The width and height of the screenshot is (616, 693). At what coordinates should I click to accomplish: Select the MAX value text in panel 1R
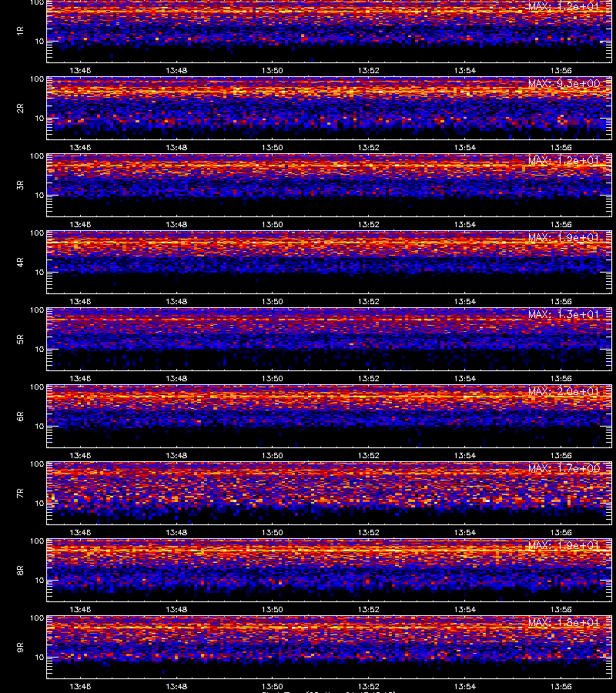tap(564, 6)
